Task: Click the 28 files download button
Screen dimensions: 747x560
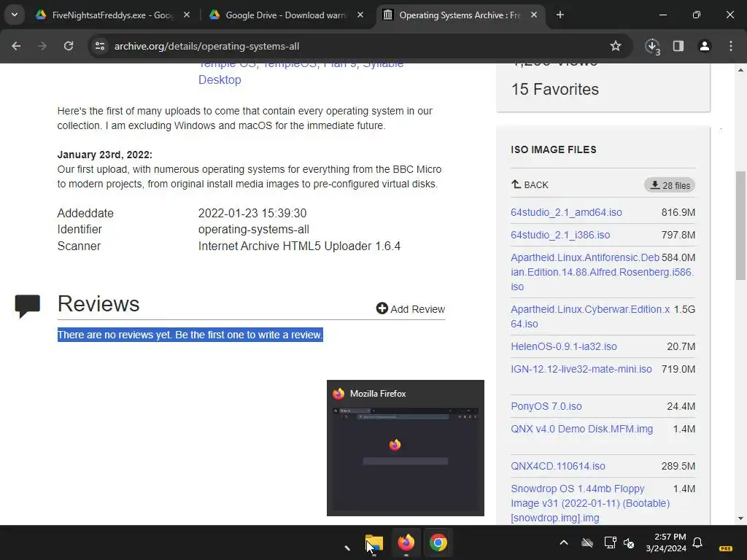Action: pos(670,185)
